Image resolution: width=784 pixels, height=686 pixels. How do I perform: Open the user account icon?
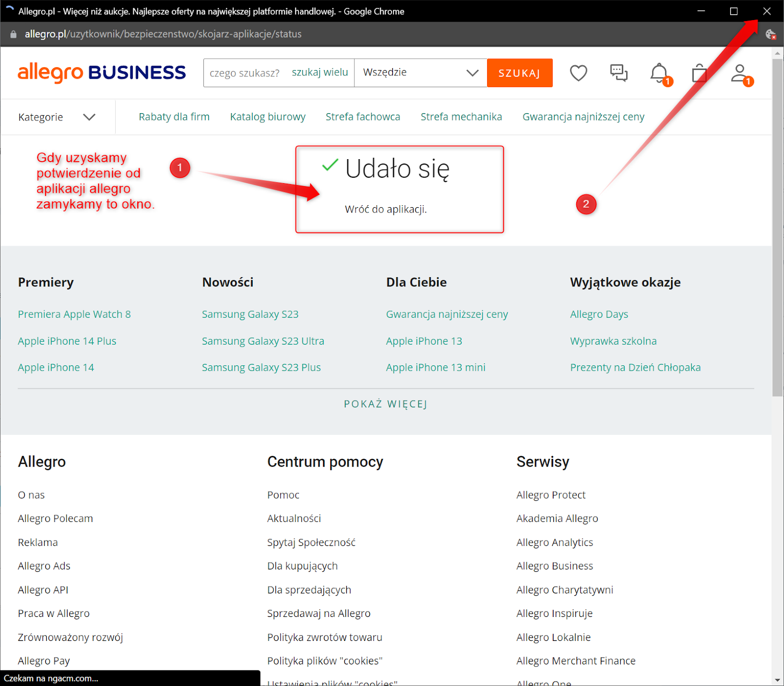pos(740,73)
